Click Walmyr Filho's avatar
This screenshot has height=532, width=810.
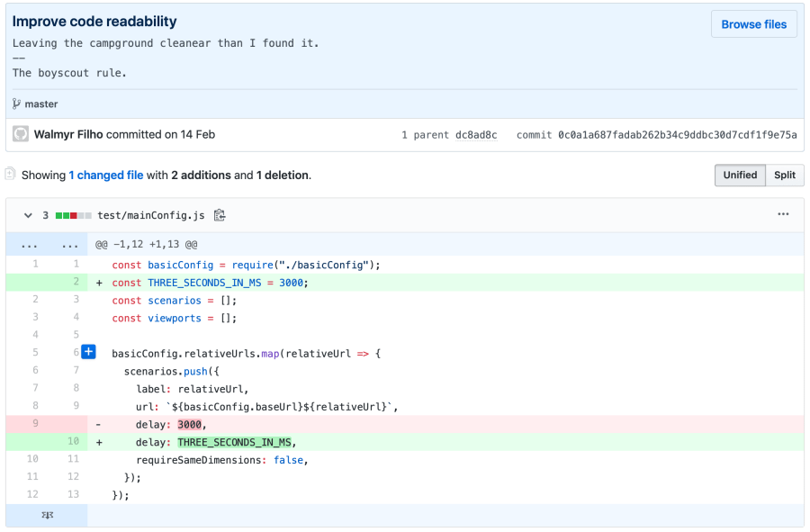[20, 134]
